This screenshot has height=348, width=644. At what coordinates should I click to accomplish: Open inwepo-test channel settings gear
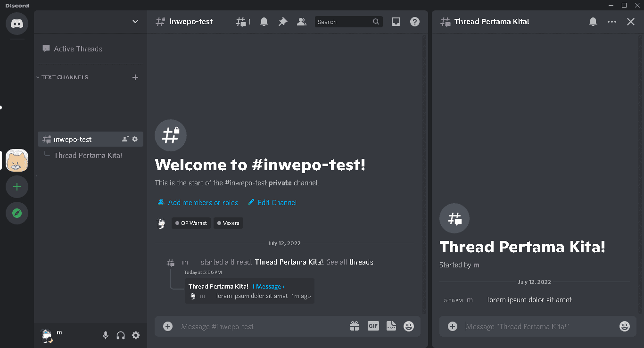[135, 139]
